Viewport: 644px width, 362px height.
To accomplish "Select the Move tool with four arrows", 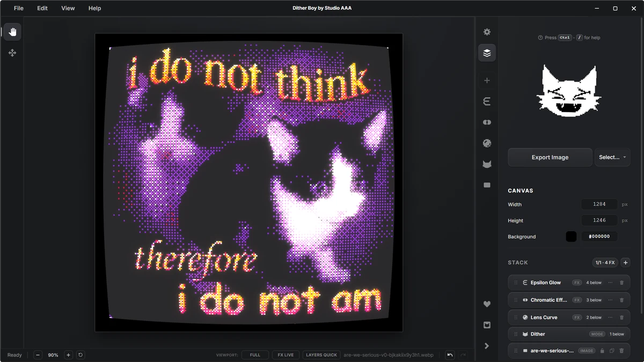I will click(x=12, y=53).
